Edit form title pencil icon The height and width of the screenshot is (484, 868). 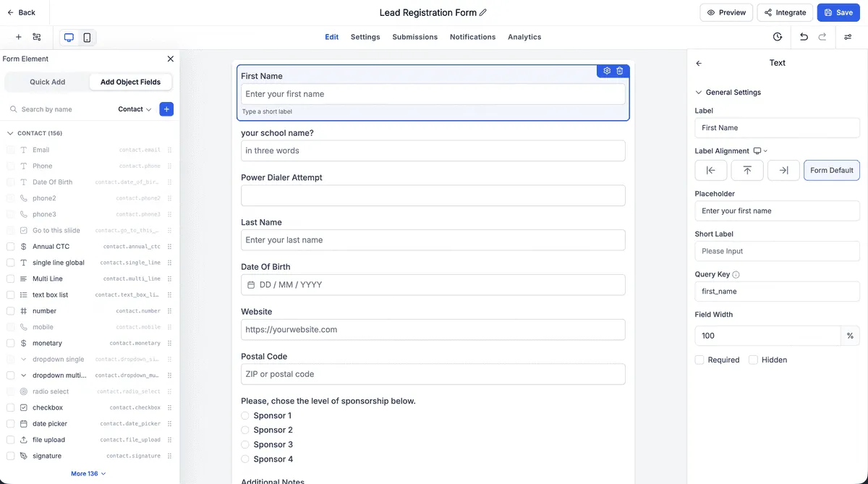483,12
